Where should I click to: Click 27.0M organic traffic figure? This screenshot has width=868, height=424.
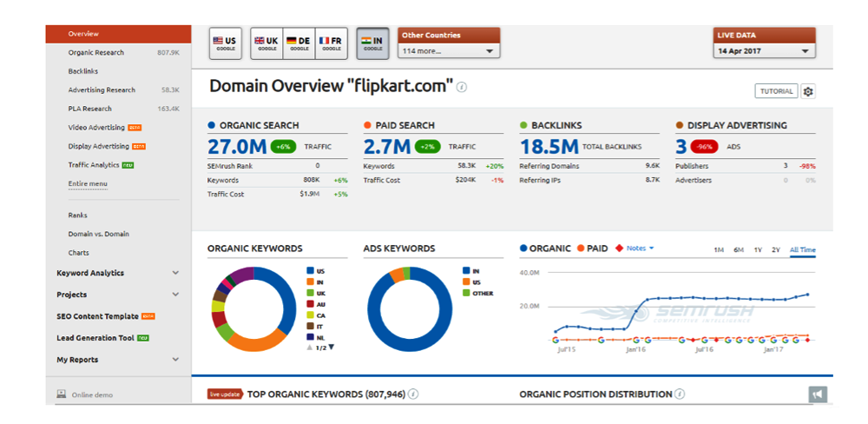(x=237, y=147)
